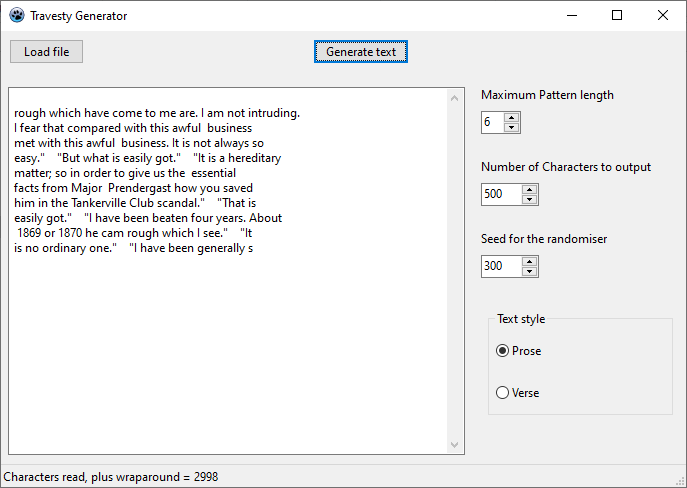687x488 pixels.
Task: Click the line 'matter; so in order to give'
Action: point(125,173)
